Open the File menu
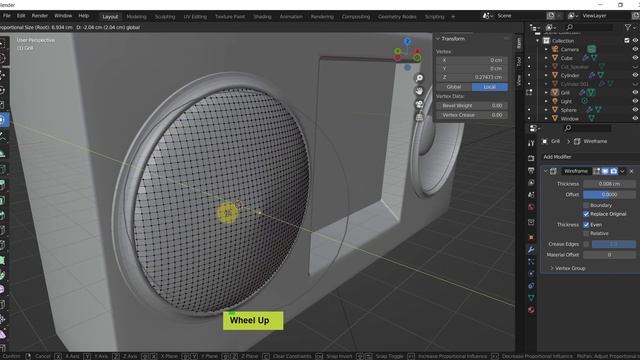Viewport: 640px width, 360px height. point(7,16)
